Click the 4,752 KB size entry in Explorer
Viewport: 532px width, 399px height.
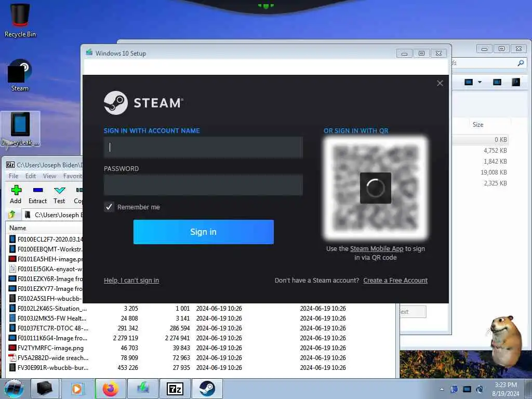click(x=495, y=150)
